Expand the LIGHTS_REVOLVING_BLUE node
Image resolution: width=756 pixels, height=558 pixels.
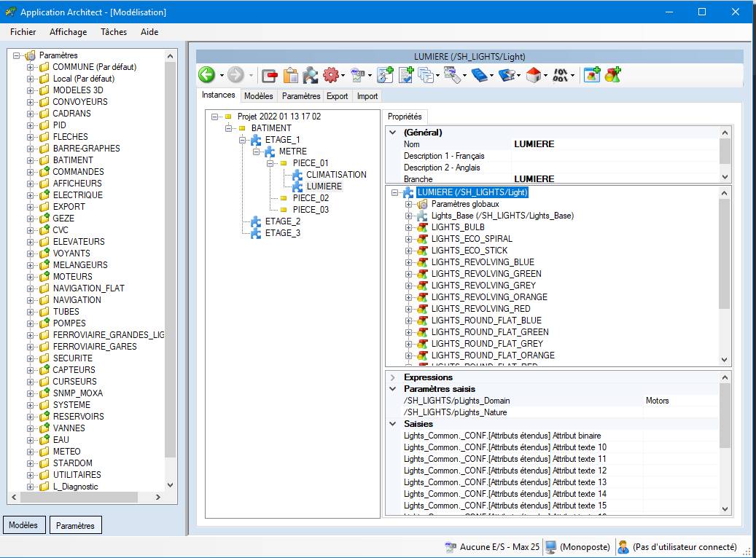coord(408,262)
